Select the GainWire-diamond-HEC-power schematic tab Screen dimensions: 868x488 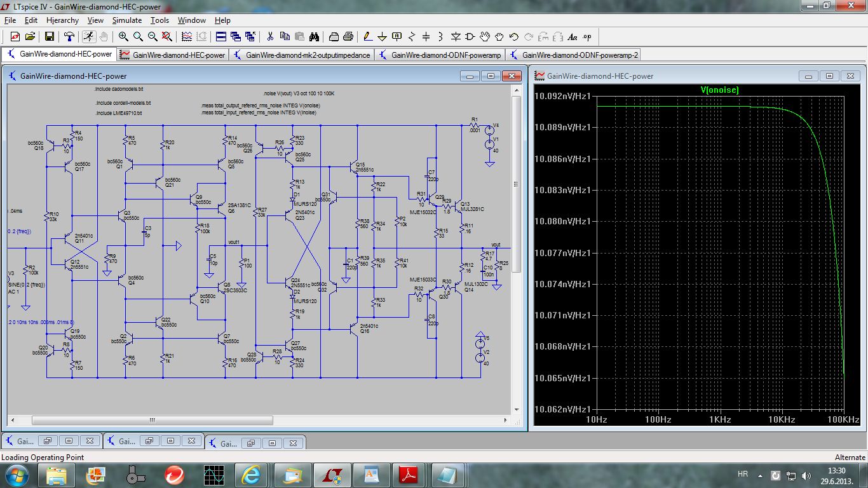pos(60,54)
